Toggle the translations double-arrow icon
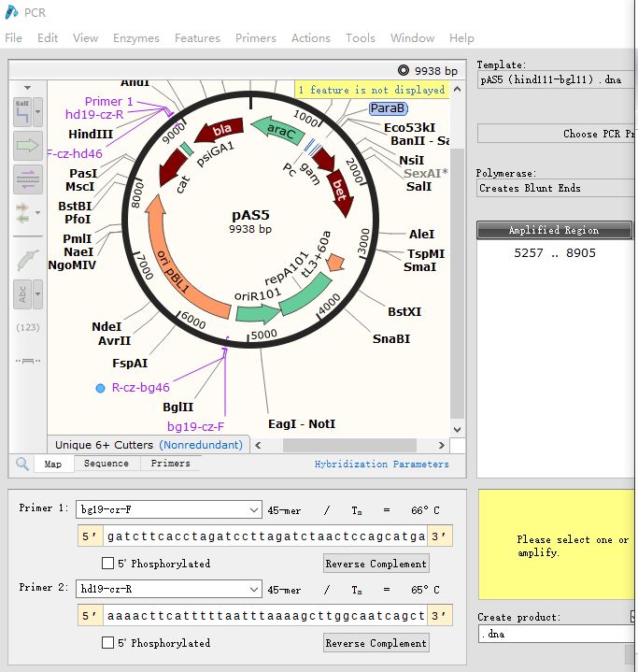The image size is (638, 672). 22,213
